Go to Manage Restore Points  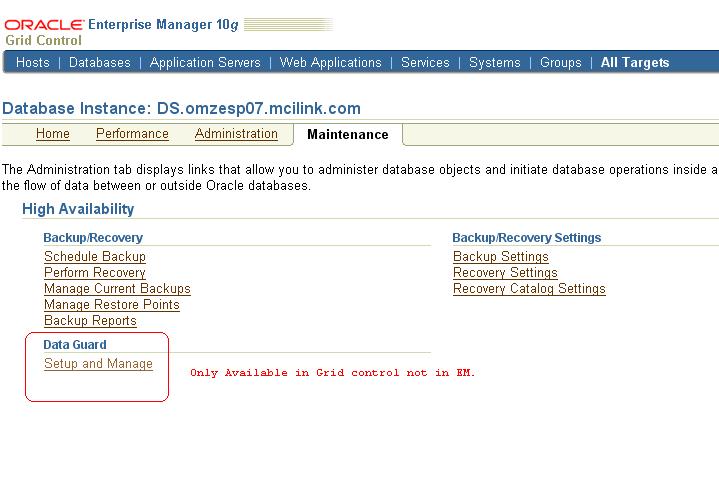[x=112, y=305]
